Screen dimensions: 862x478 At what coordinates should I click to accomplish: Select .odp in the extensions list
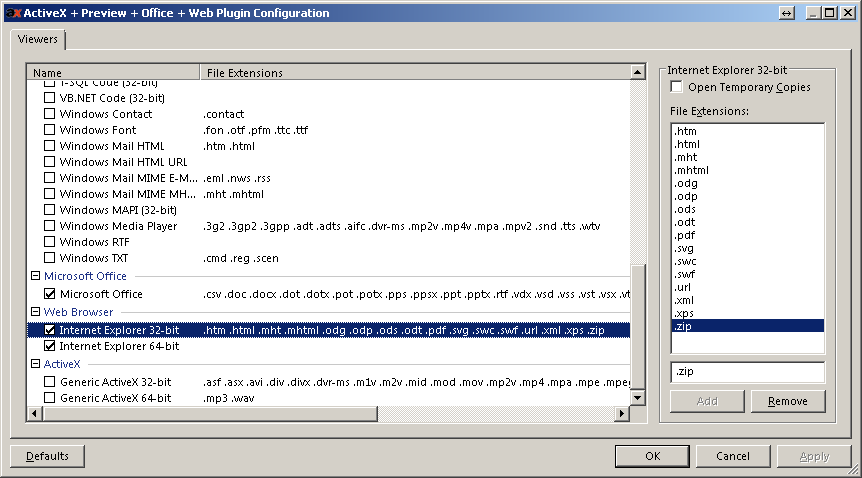point(748,196)
